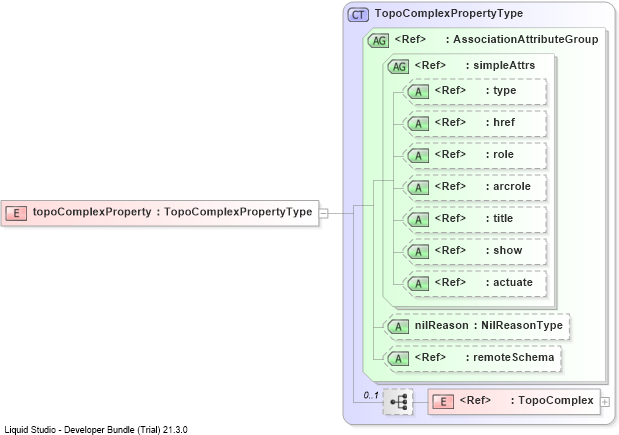Viewport: 619px width, 435px height.
Task: Collapse the topoComplexProperty element node
Action: click(323, 213)
